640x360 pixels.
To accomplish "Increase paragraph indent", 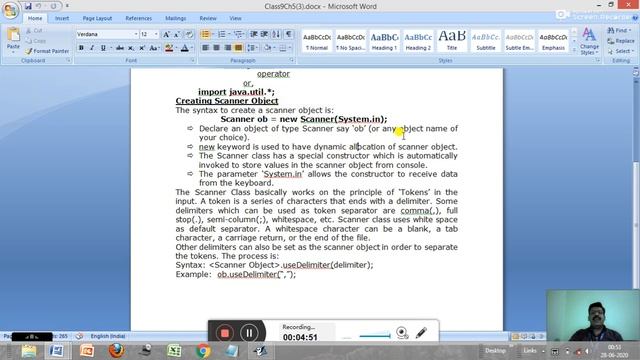I will coord(264,34).
